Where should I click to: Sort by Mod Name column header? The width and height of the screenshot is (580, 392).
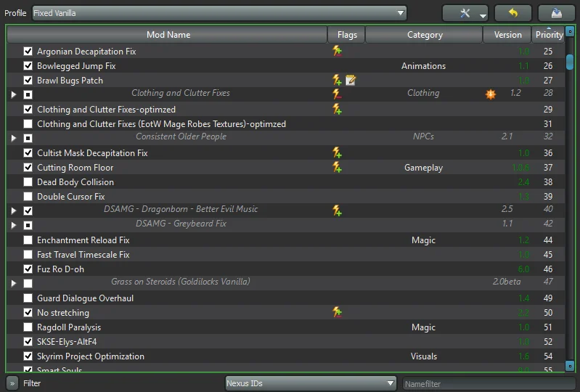[167, 34]
